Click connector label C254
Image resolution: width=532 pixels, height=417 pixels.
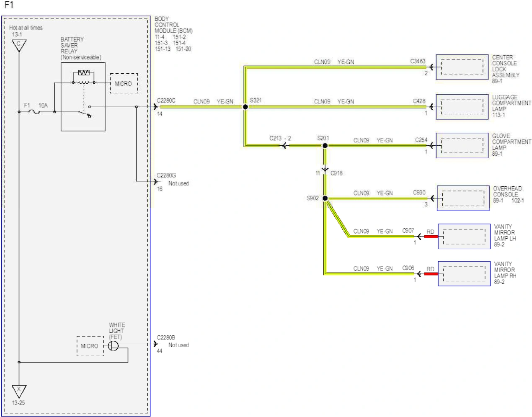pyautogui.click(x=421, y=140)
